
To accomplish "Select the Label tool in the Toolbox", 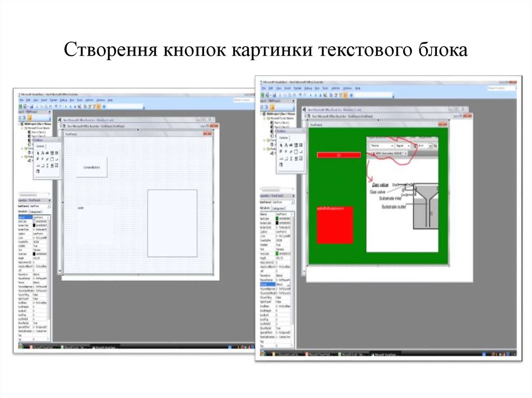I will tap(43, 153).
